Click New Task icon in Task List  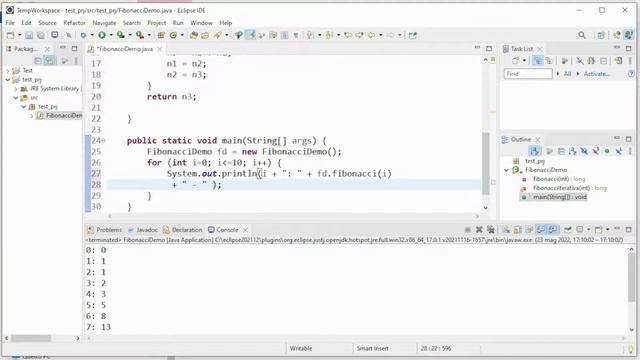(x=516, y=61)
